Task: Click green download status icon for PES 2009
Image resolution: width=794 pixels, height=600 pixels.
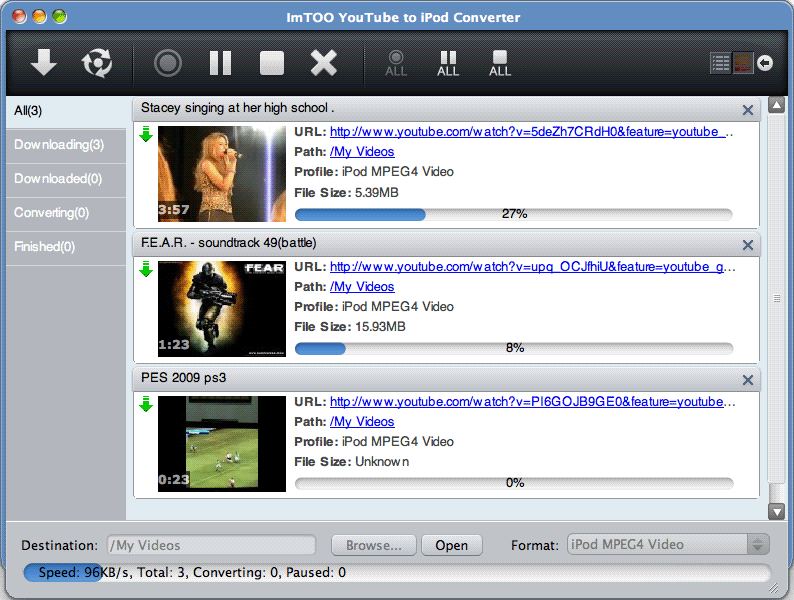Action: [146, 404]
